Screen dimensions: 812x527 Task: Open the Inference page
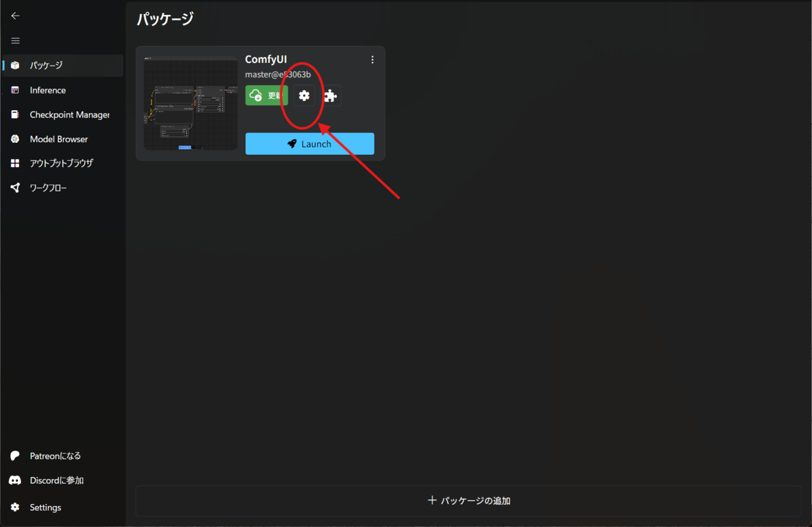point(63,90)
